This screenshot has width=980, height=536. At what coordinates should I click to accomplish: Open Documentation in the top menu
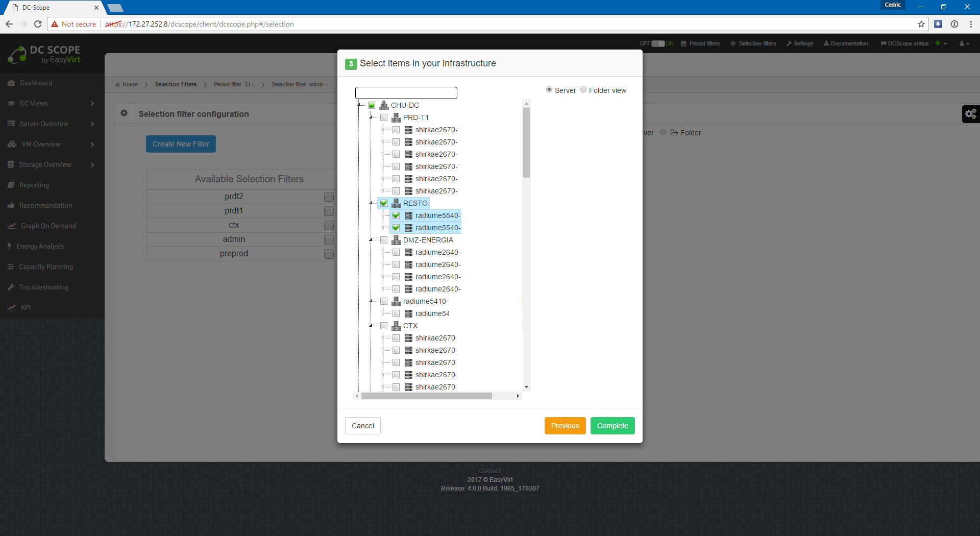click(x=846, y=43)
